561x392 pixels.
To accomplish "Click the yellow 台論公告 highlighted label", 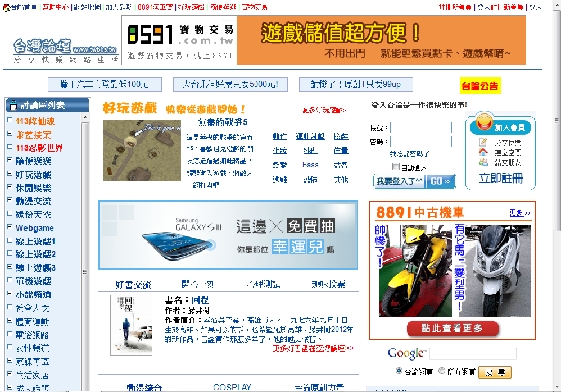I will [x=480, y=86].
